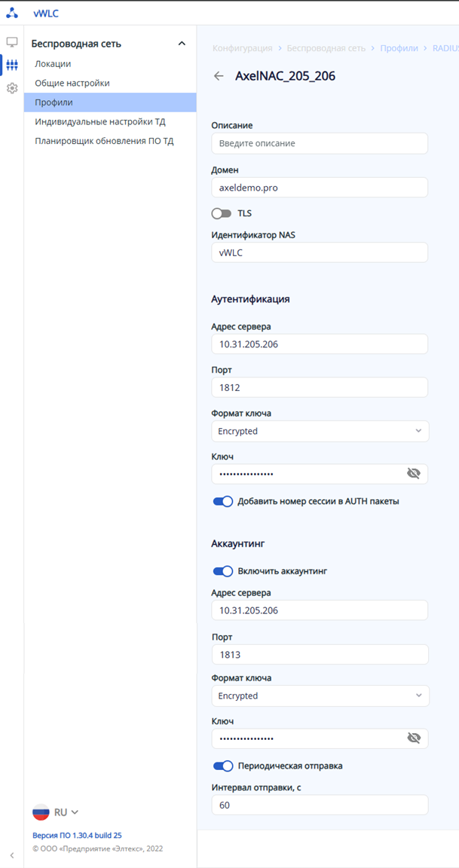Open the monitoring display sidebar icon
The image size is (459, 868).
coord(12,42)
